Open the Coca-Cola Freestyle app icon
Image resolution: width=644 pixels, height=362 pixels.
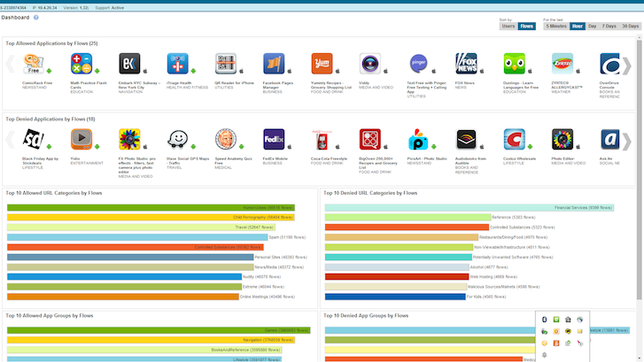(x=322, y=140)
